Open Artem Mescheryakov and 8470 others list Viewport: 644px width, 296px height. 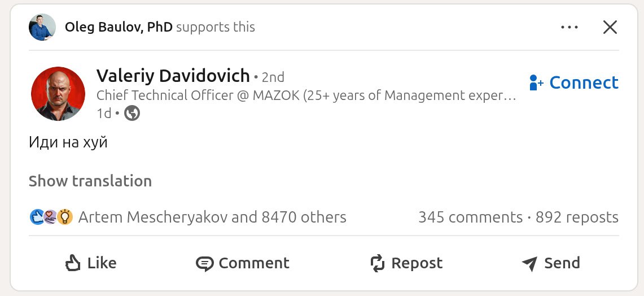(212, 217)
